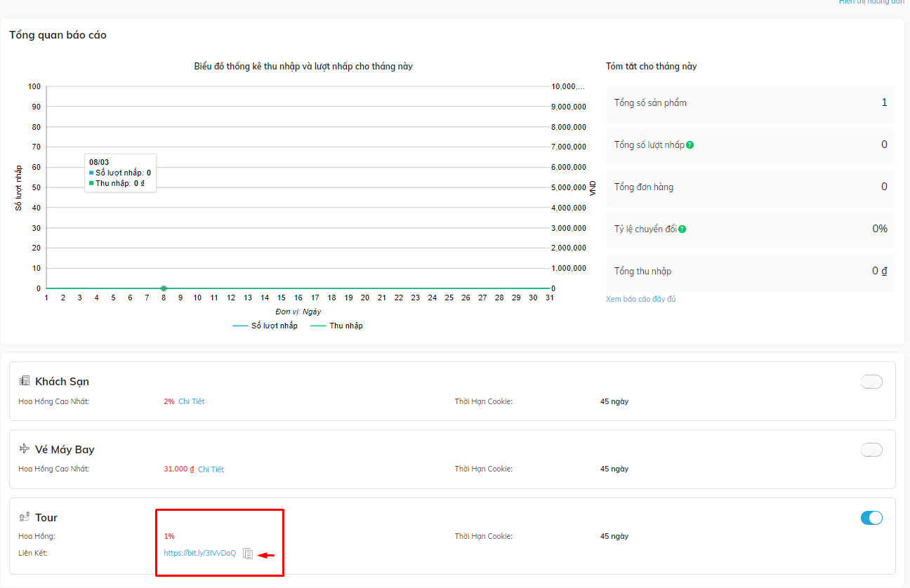The image size is (910, 588).
Task: Click the Tổng số sản phẩm summary row
Action: click(751, 103)
